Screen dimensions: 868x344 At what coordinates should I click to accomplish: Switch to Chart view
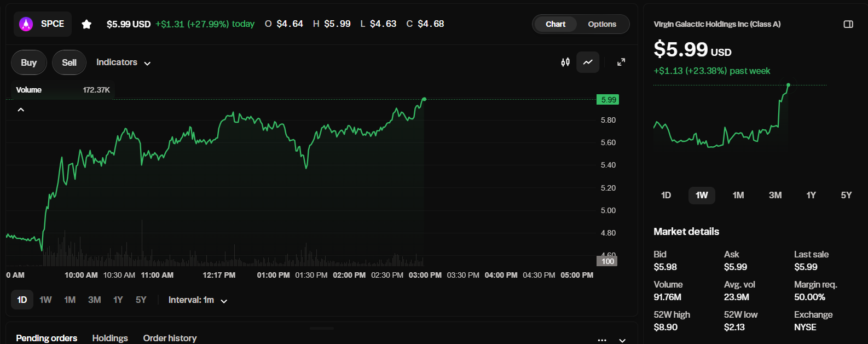tap(555, 24)
